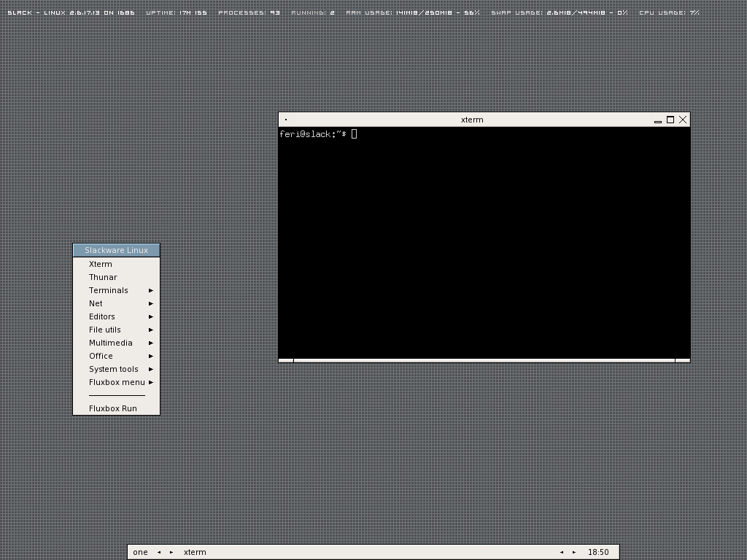The width and height of the screenshot is (747, 560).
Task: Open the File utils submenu
Action: 116,330
